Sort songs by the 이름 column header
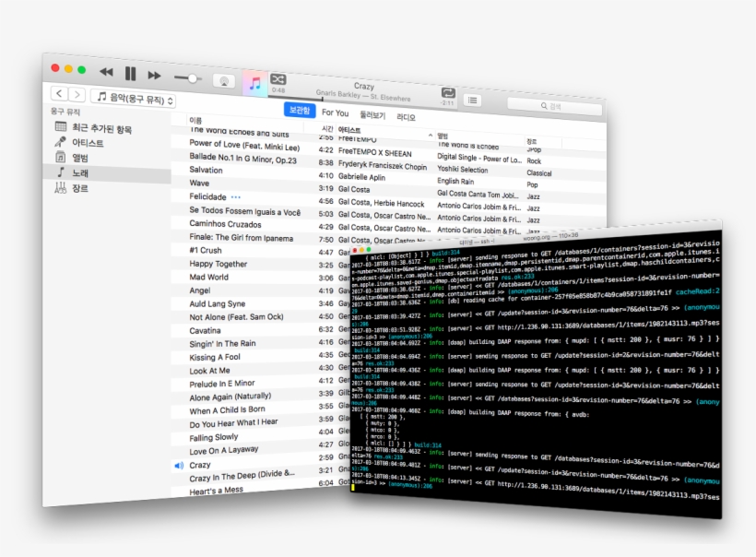Screen dimensions: 756x557 (x=195, y=120)
